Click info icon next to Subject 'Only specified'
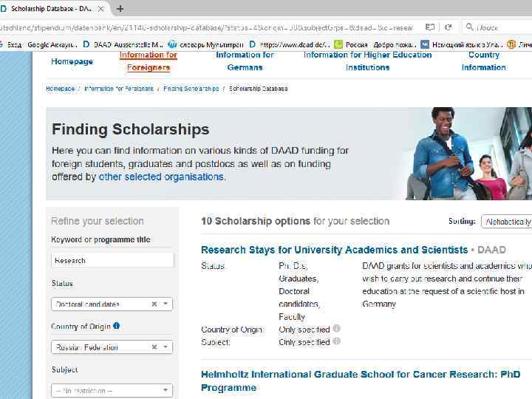The width and height of the screenshot is (532, 399). click(x=337, y=341)
